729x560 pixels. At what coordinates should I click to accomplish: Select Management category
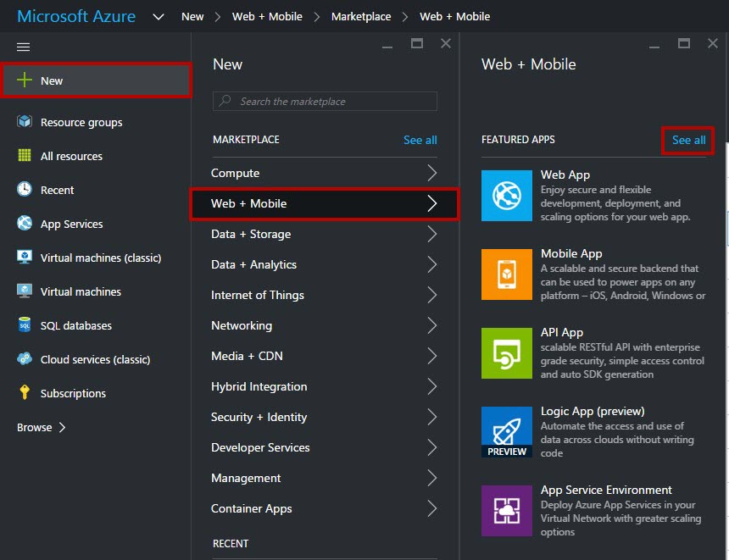[325, 478]
